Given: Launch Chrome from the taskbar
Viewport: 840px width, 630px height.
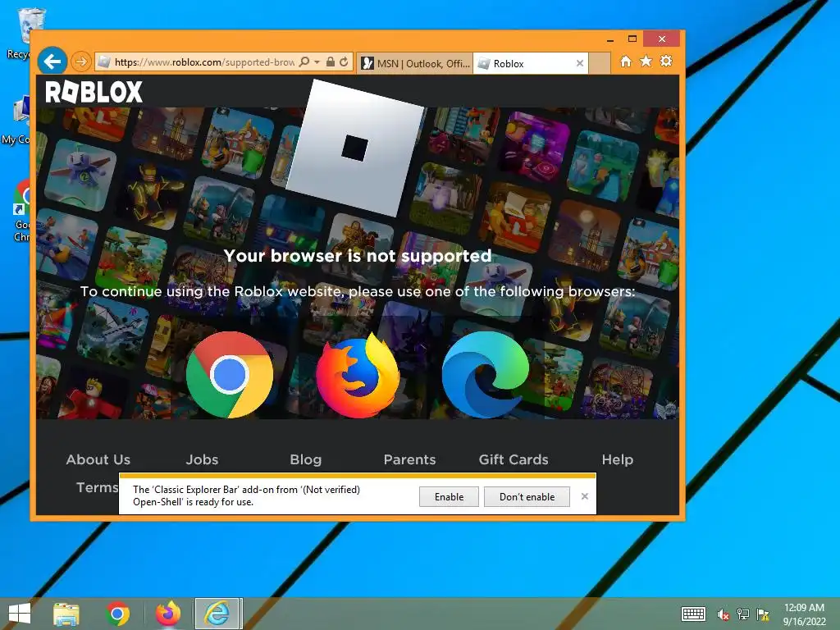Looking at the screenshot, I should 118,614.
